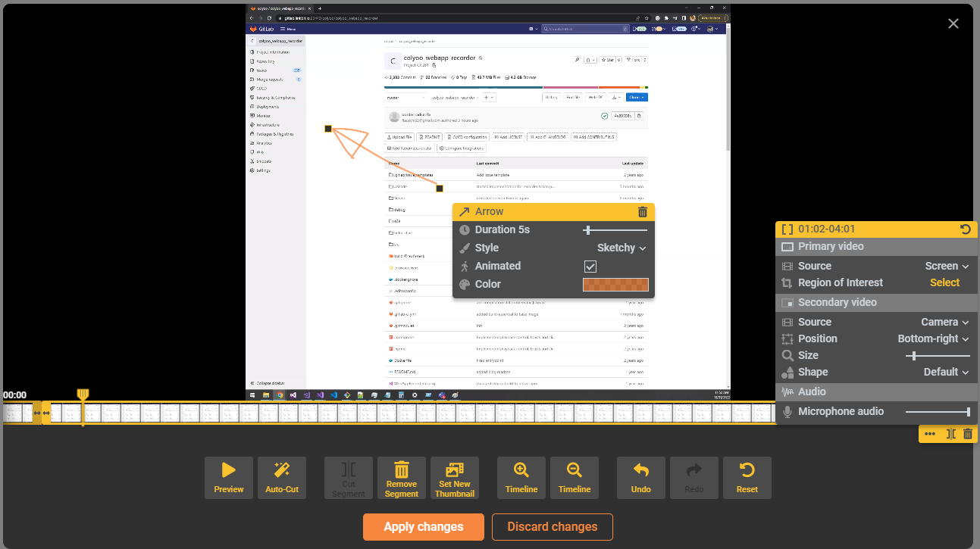The image size is (980, 549).
Task: Reset all edits
Action: (x=747, y=478)
